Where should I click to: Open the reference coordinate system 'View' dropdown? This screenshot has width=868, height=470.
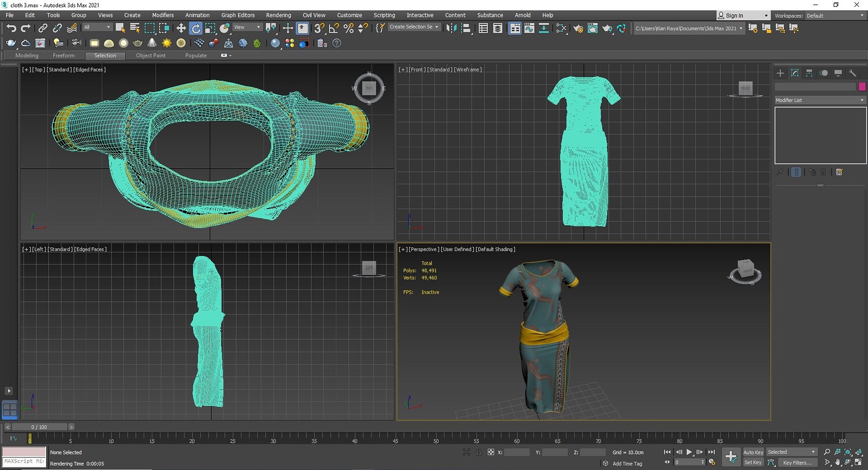click(x=247, y=27)
